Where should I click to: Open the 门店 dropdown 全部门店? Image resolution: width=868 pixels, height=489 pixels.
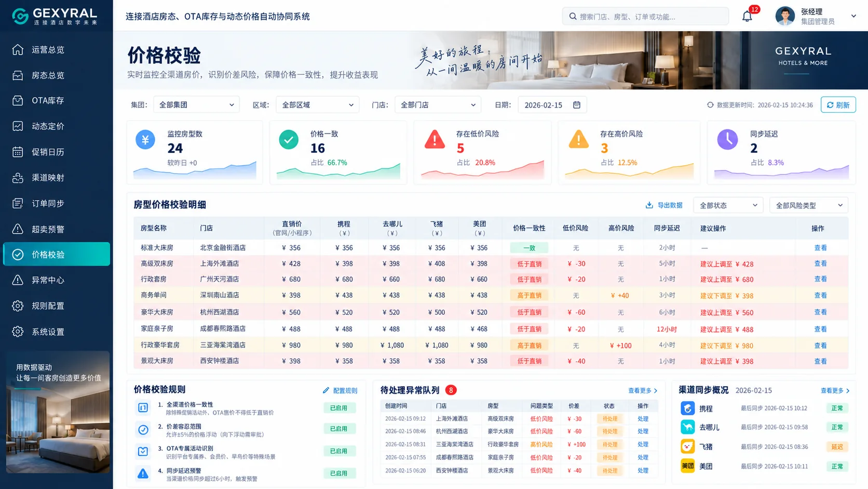tap(438, 105)
